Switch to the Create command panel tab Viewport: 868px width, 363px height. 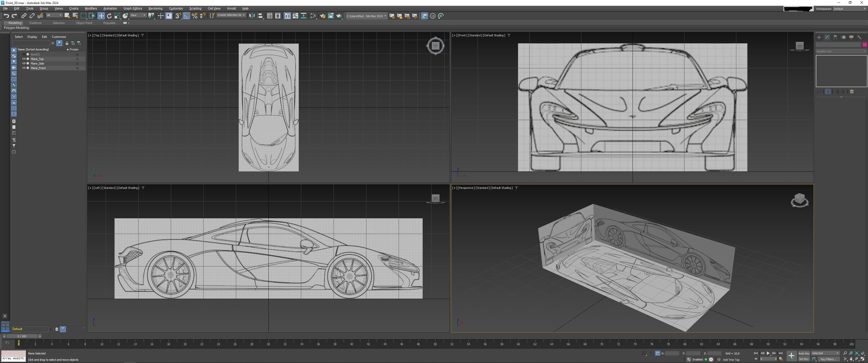[x=819, y=37]
